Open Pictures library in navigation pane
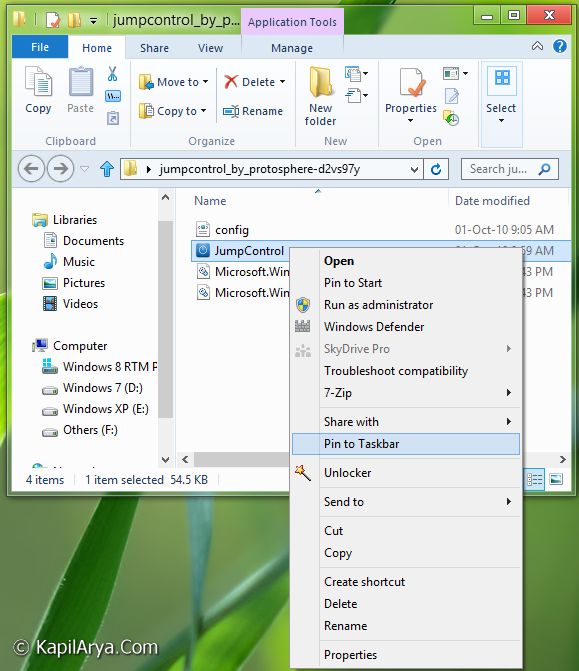Viewport: 579px width, 671px height. click(74, 283)
